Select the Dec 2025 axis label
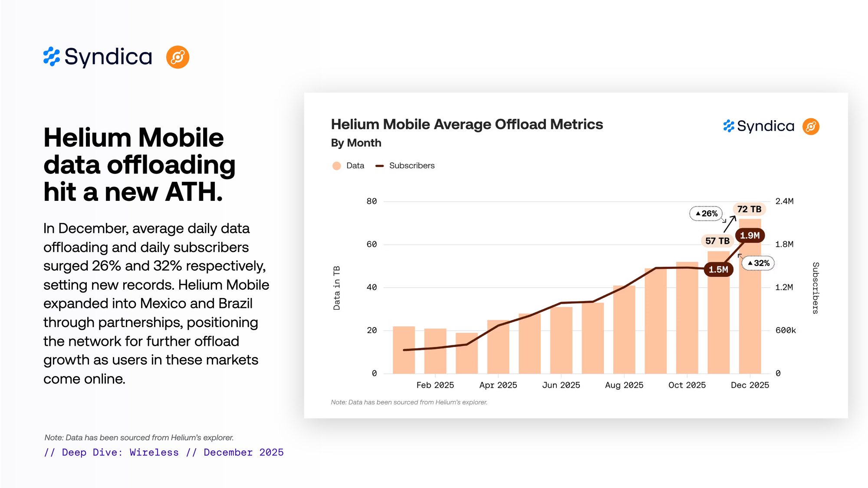This screenshot has width=868, height=488. pos(750,385)
